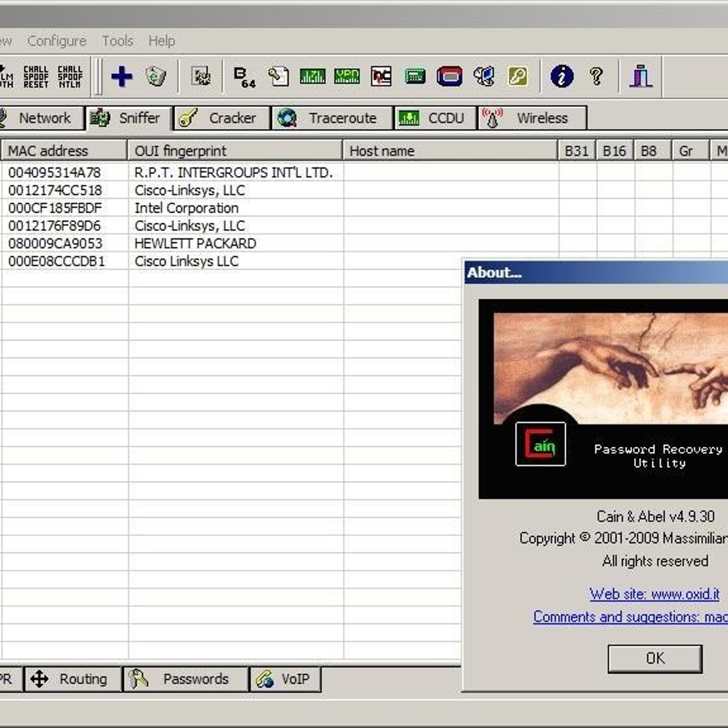
Task: Click the Cain & Abel v4.9.30 text
Action: tap(655, 516)
